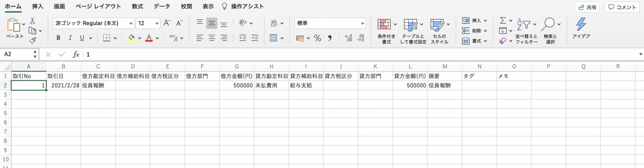Viewport: 644px width, 168px height.
Task: Open the underline style dropdown arrow
Action: pyautogui.click(x=91, y=38)
